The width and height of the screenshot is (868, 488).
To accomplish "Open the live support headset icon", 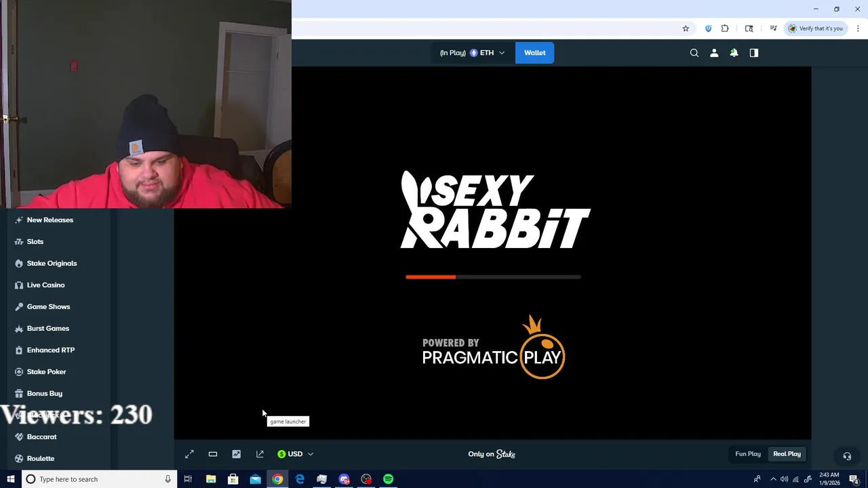I will click(846, 456).
